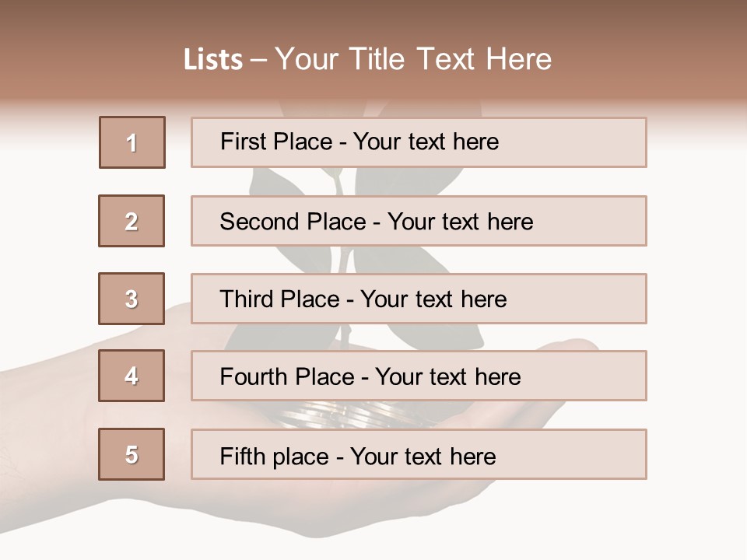Click the number 3 square

click(x=132, y=299)
